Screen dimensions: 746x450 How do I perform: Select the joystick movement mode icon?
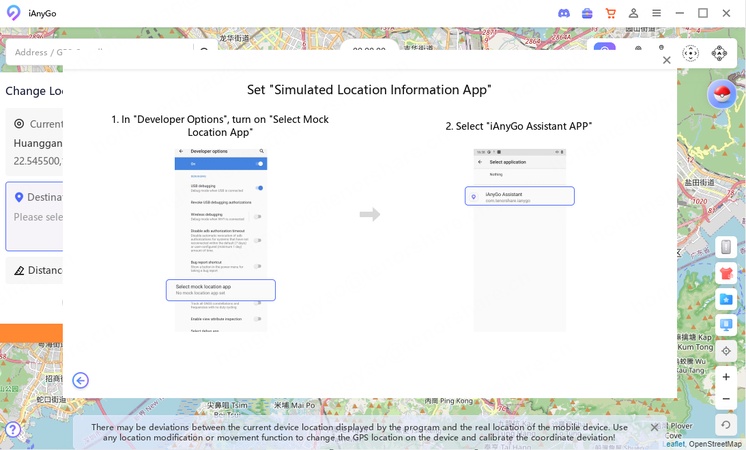[719, 53]
